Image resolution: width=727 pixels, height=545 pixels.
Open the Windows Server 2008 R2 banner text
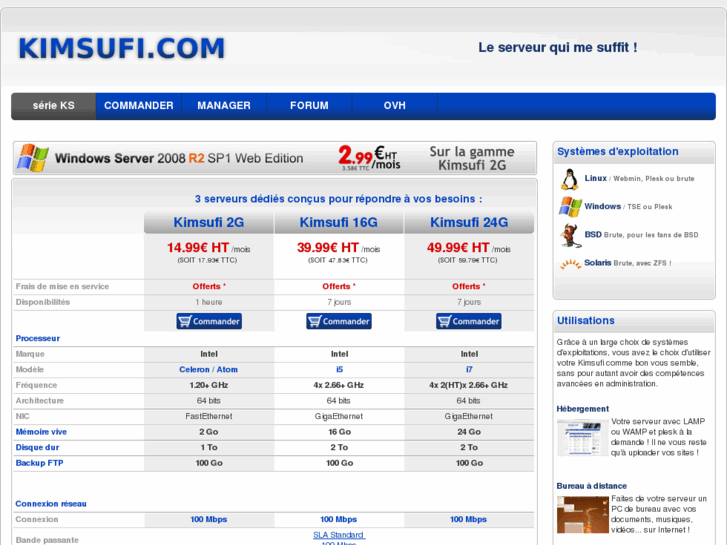click(179, 159)
